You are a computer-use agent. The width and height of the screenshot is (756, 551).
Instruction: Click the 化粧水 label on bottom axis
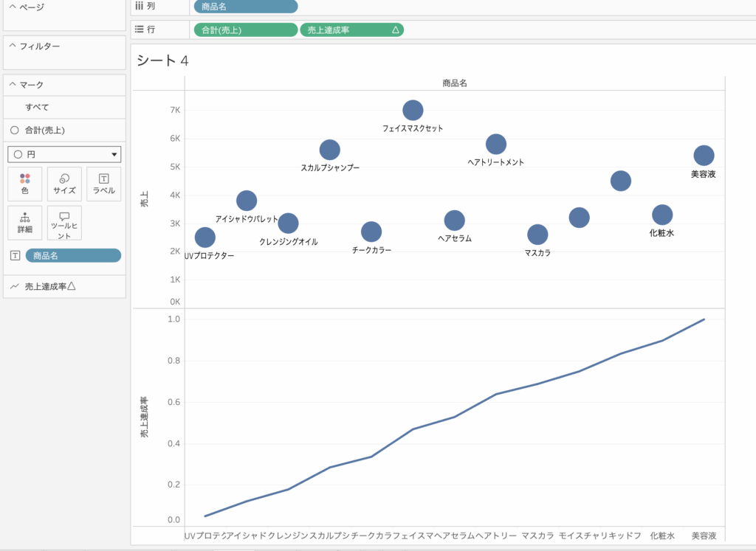662,536
